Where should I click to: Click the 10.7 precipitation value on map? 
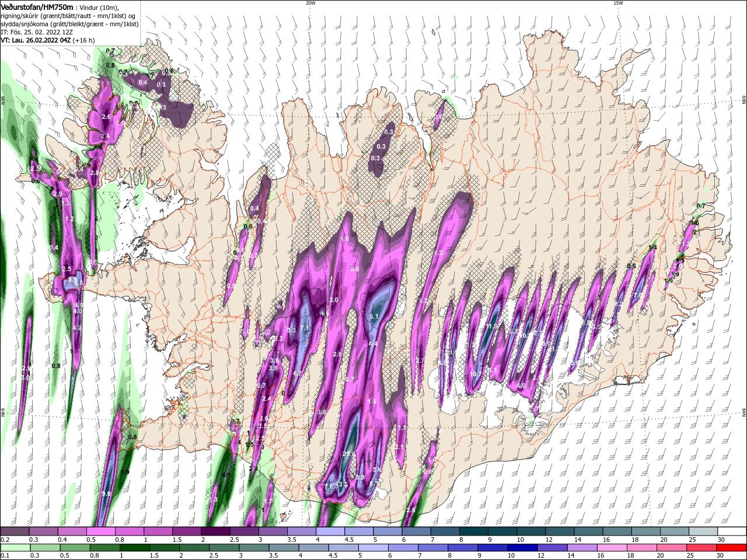click(476, 374)
